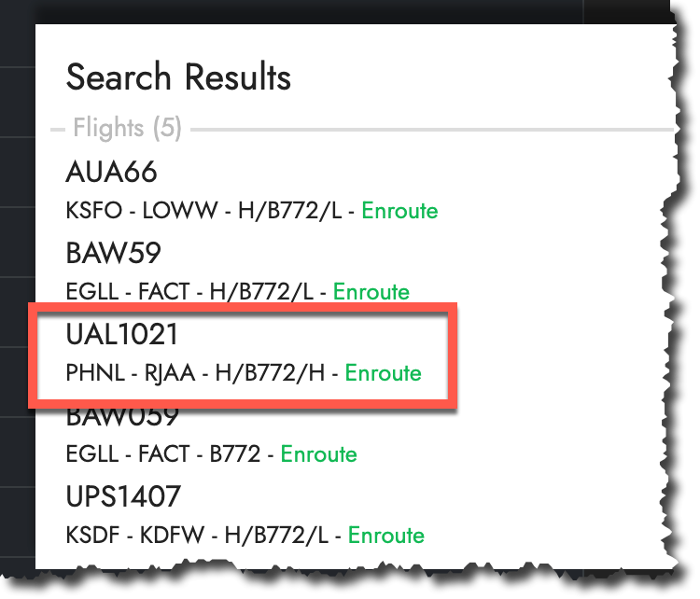Click the Enroute status for UAL1021
This screenshot has width=700, height=599.
coord(384,373)
